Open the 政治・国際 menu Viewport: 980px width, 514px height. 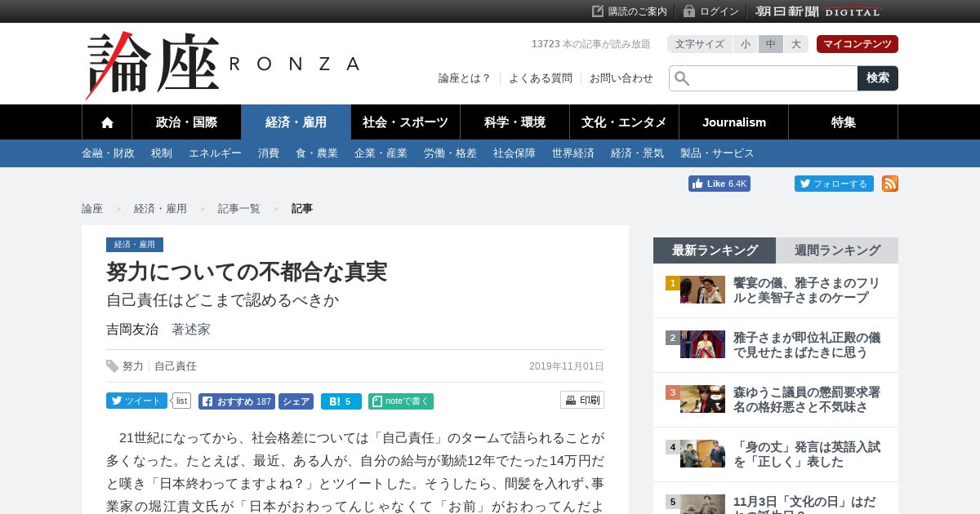pos(186,122)
